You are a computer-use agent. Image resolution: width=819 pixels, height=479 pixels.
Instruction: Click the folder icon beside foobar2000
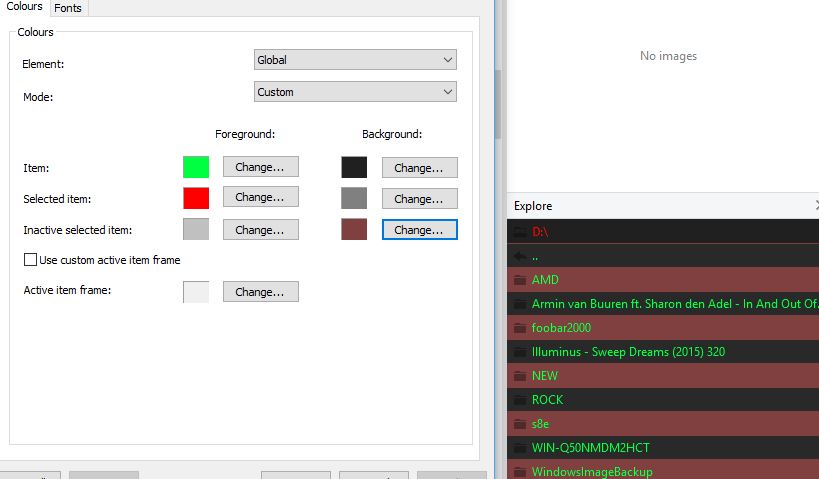pyautogui.click(x=518, y=328)
